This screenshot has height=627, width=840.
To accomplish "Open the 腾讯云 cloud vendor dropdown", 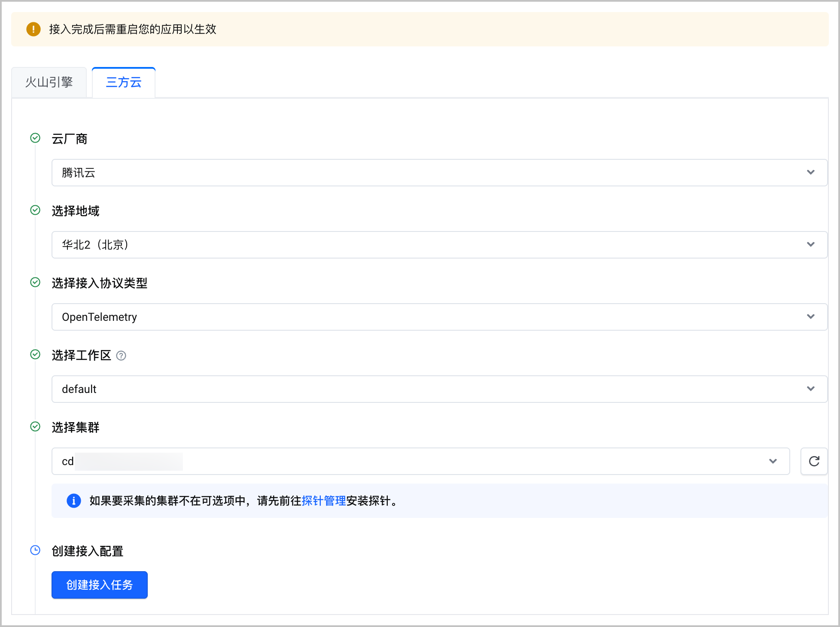I will pyautogui.click(x=439, y=173).
